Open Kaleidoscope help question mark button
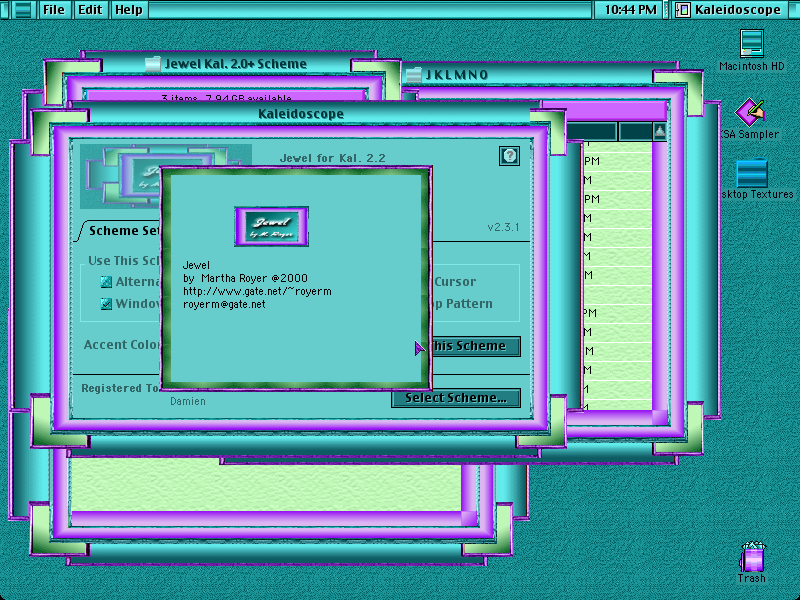 [x=509, y=156]
